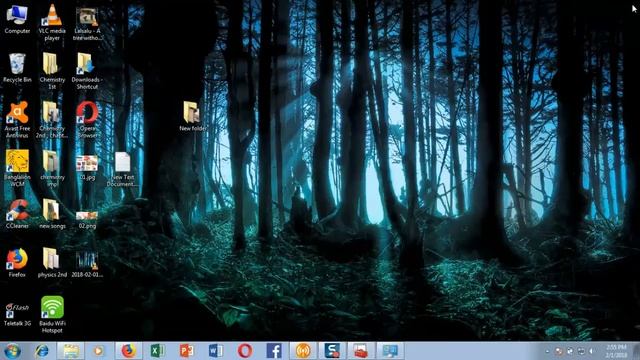Open the red toolbox app in taskbar
Image resolution: width=640 pixels, height=360 pixels.
coord(361,351)
